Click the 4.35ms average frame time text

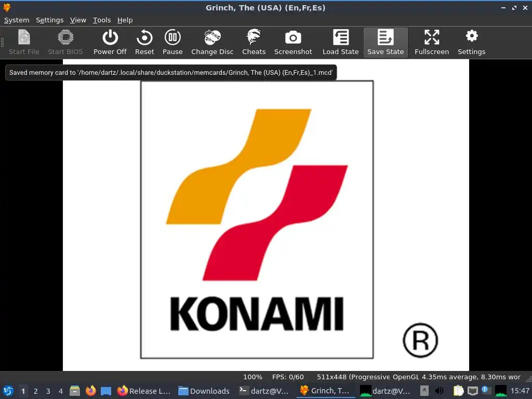471,377
